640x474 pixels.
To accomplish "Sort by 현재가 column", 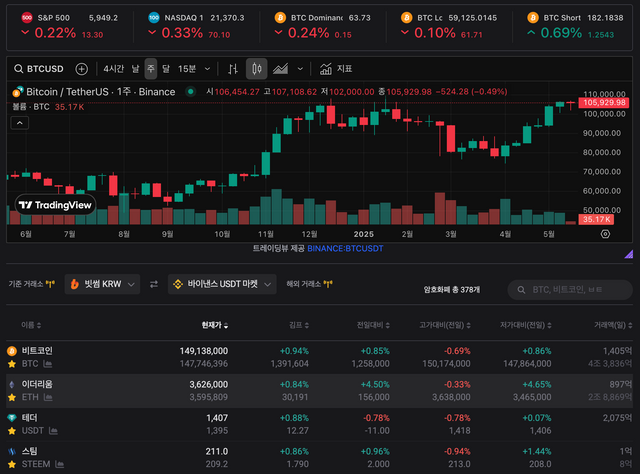I will pyautogui.click(x=215, y=325).
